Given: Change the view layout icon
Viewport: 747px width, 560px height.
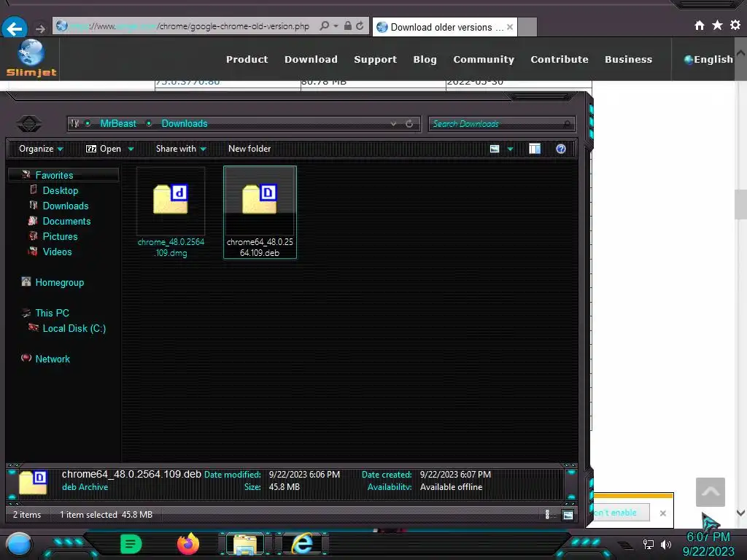Looking at the screenshot, I should pyautogui.click(x=495, y=149).
